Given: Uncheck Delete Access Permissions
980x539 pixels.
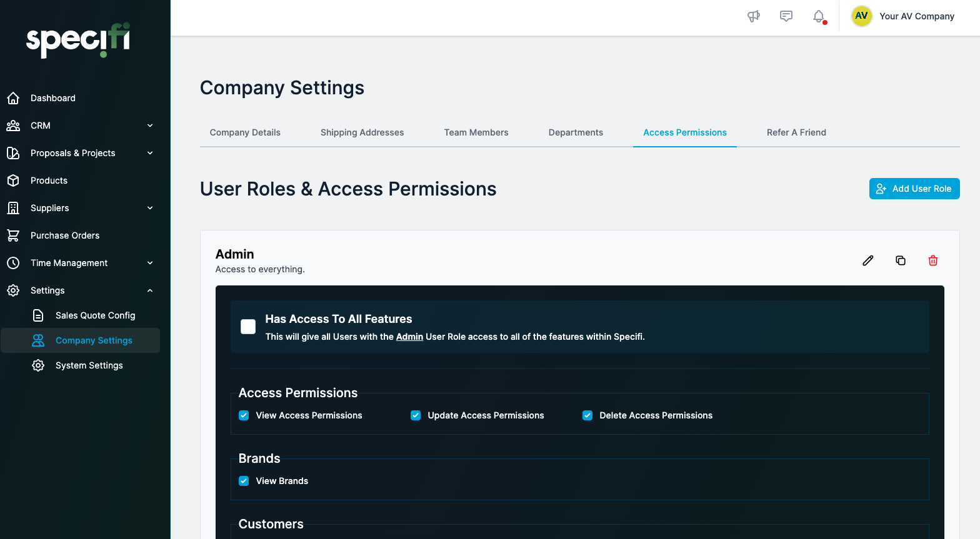Looking at the screenshot, I should pyautogui.click(x=587, y=415).
